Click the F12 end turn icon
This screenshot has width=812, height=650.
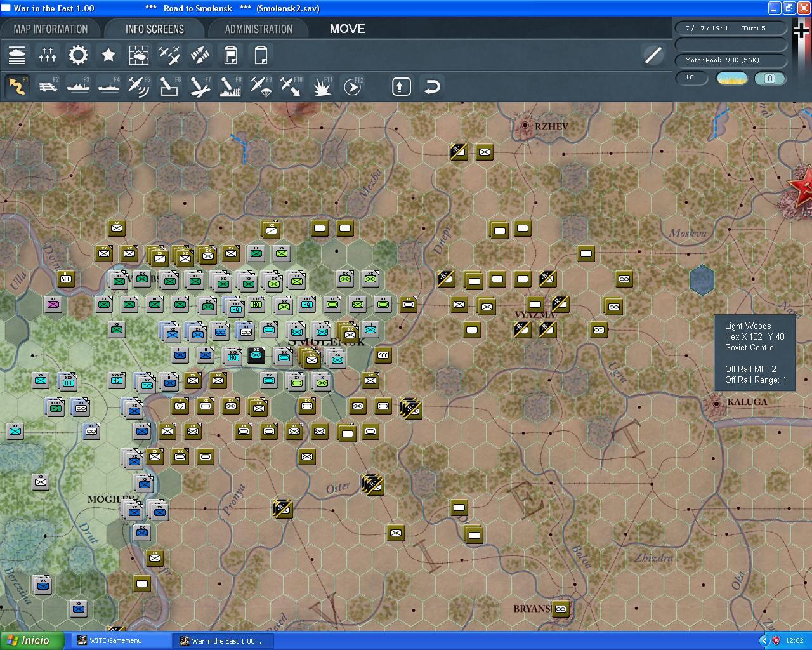click(x=352, y=86)
